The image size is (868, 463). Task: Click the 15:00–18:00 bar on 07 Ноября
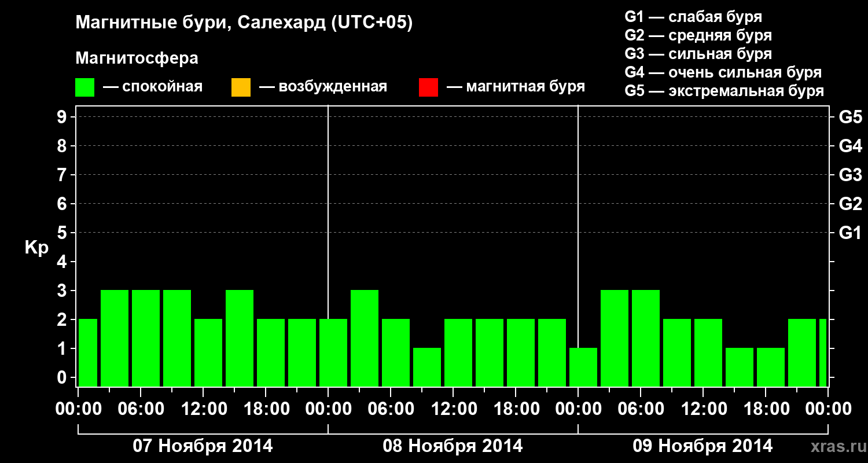(240, 338)
